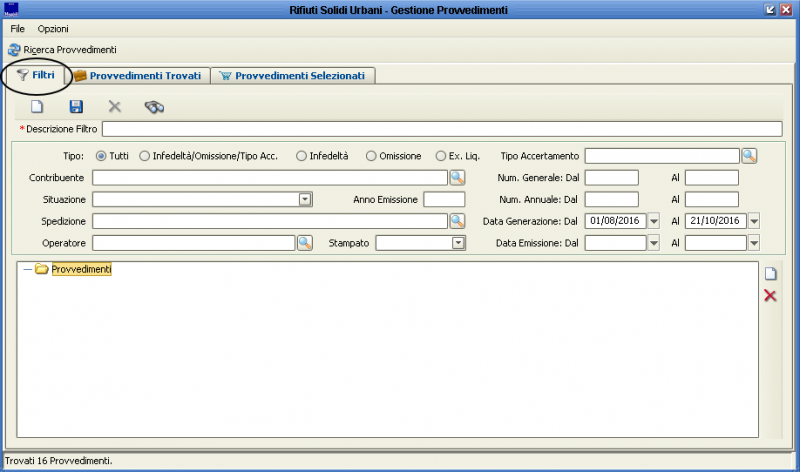Add new item icon beside the Provvedimenti tree

(x=770, y=274)
